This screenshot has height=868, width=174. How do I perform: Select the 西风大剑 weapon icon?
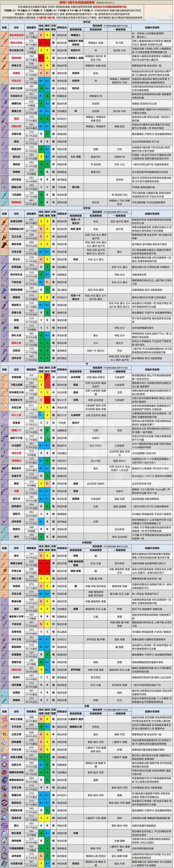[4, 343]
